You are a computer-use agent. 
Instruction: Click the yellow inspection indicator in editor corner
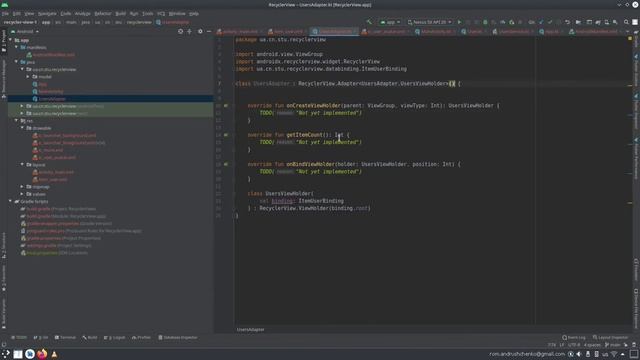click(630, 39)
